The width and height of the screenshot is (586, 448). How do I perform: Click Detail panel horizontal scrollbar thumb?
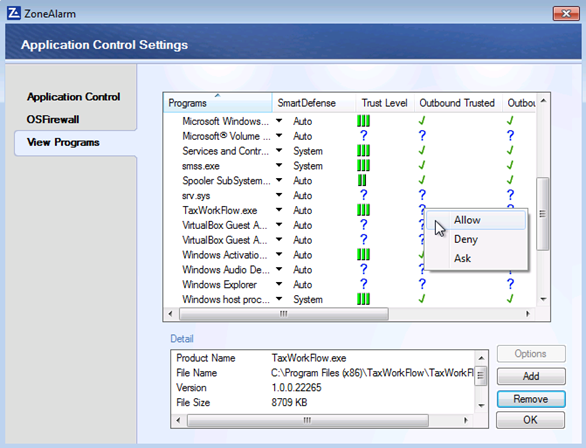point(307,420)
